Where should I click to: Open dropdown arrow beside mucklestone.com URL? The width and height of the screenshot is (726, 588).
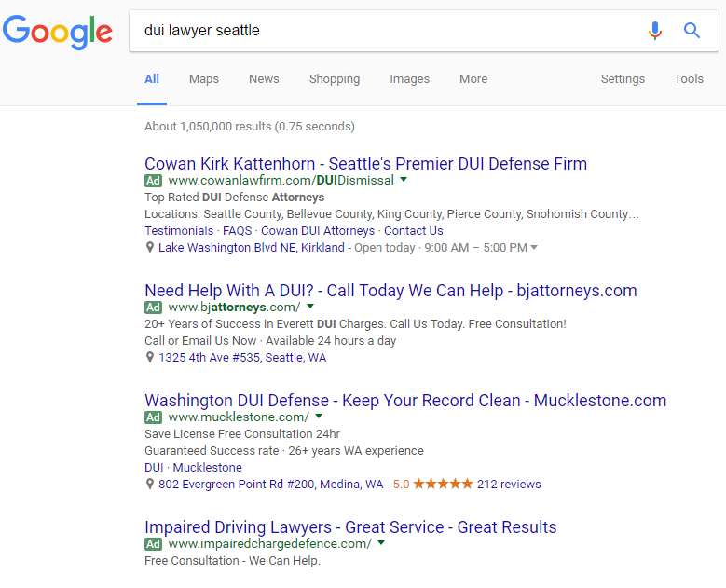(x=319, y=417)
